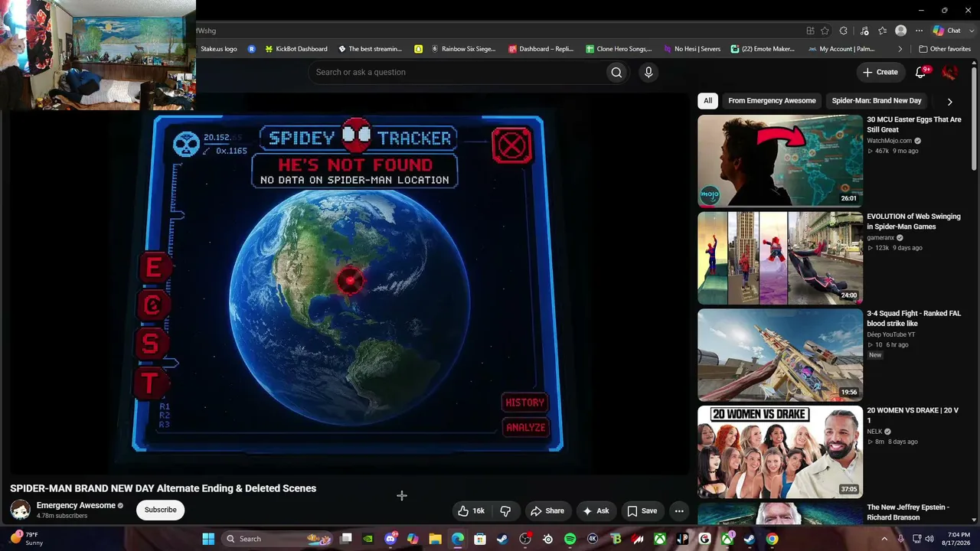Show hidden system tray icons

tap(884, 539)
